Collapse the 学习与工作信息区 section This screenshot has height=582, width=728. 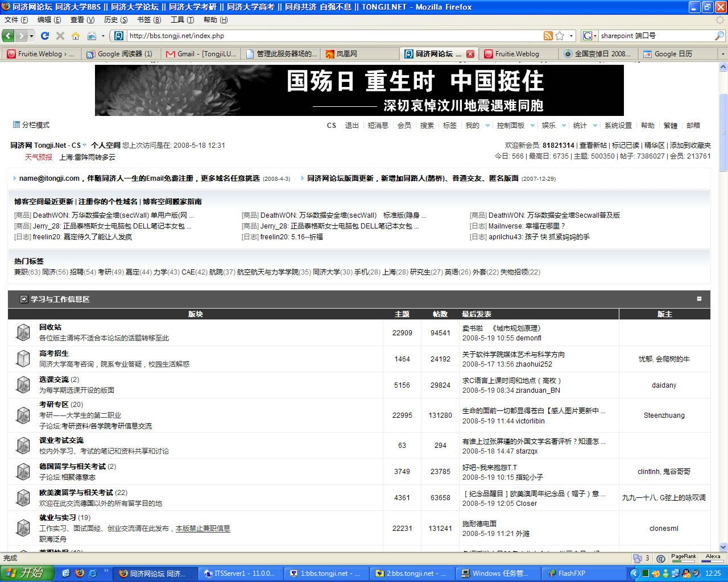click(x=699, y=298)
